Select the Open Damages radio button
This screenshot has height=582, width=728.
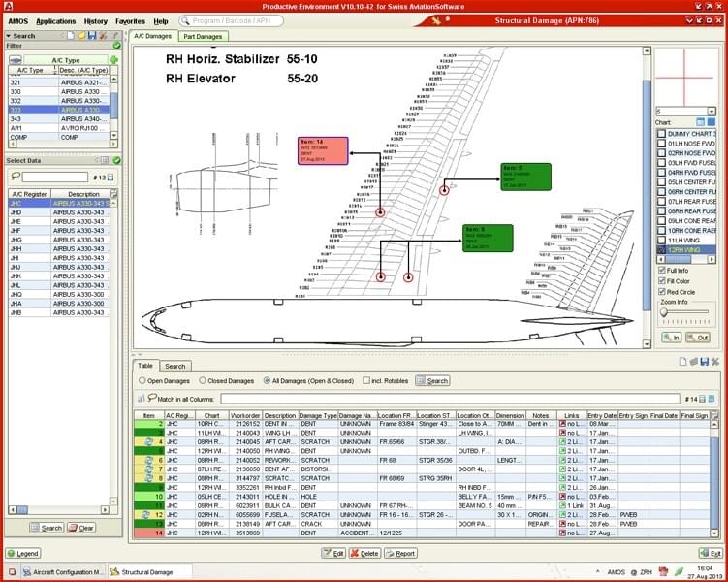141,381
